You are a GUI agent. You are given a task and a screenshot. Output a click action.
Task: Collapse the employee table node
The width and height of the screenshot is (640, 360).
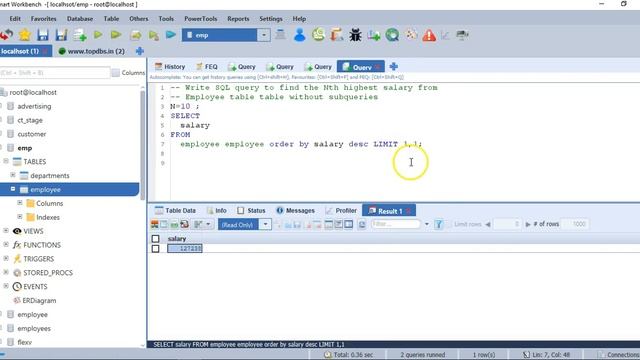click(13, 189)
